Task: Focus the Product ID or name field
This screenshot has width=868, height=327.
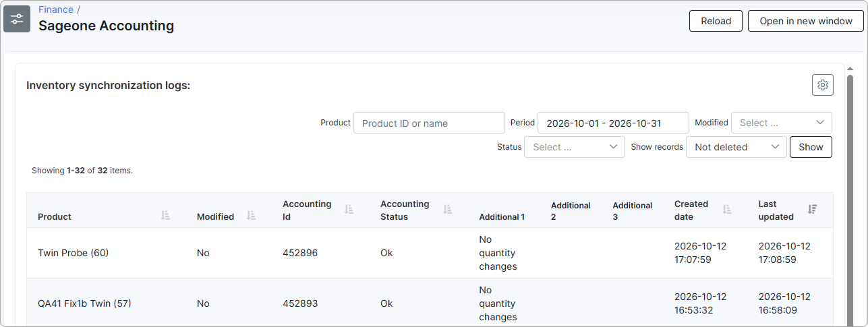Action: point(429,123)
